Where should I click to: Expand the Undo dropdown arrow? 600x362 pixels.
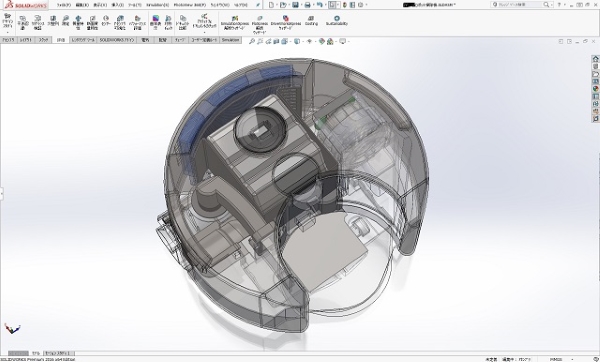(326, 5)
